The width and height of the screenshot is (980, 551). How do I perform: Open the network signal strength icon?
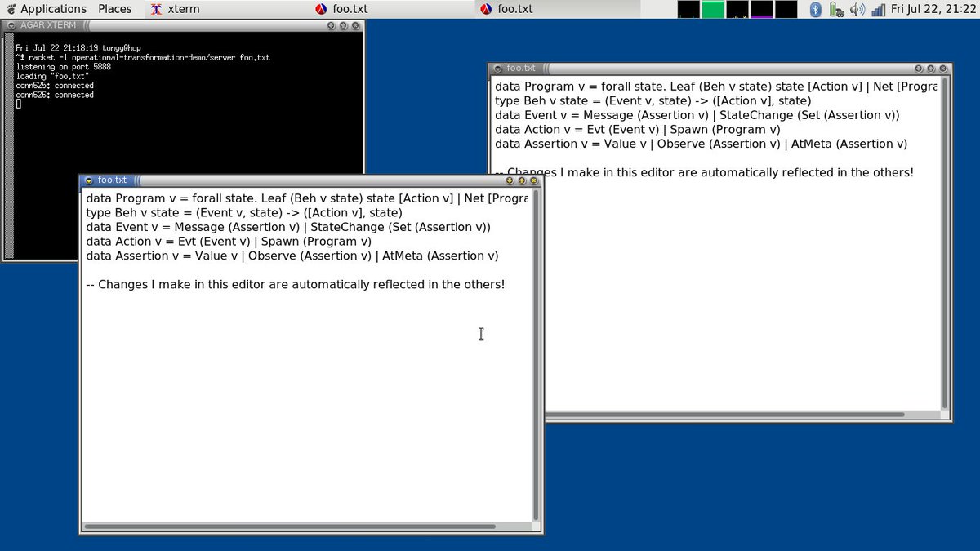coord(878,9)
